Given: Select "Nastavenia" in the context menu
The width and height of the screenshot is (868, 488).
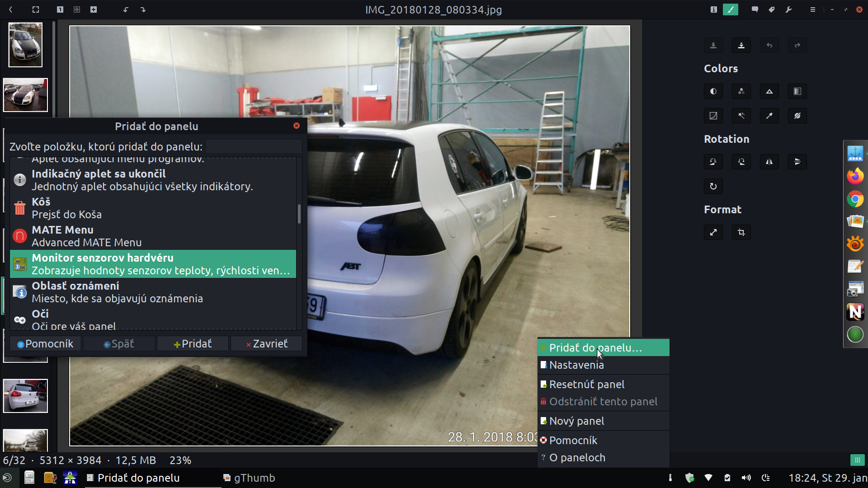Looking at the screenshot, I should tap(576, 365).
